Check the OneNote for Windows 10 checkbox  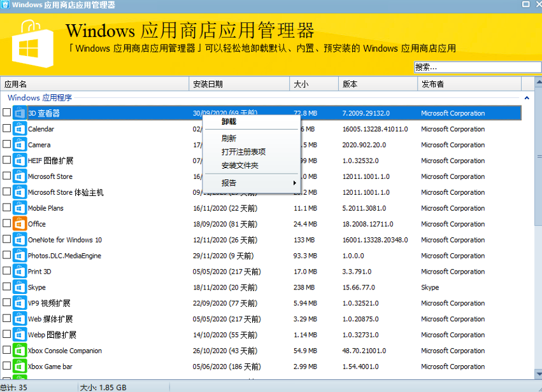[x=6, y=239]
